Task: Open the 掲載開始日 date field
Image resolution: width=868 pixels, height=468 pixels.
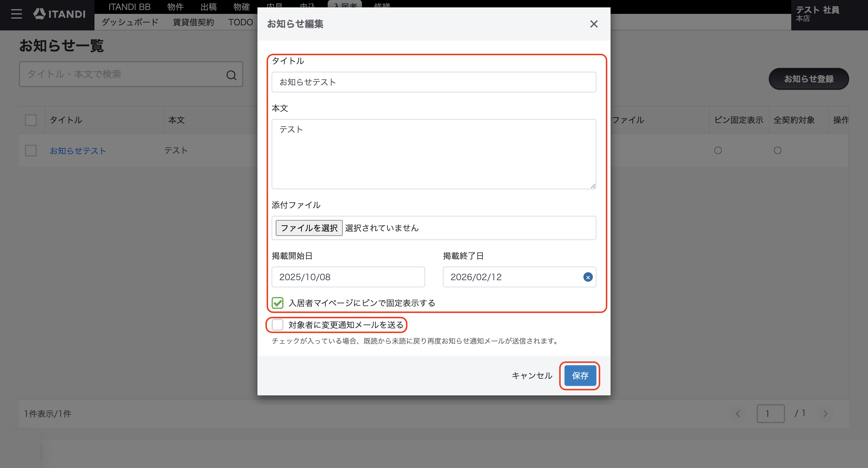Action: tap(348, 277)
